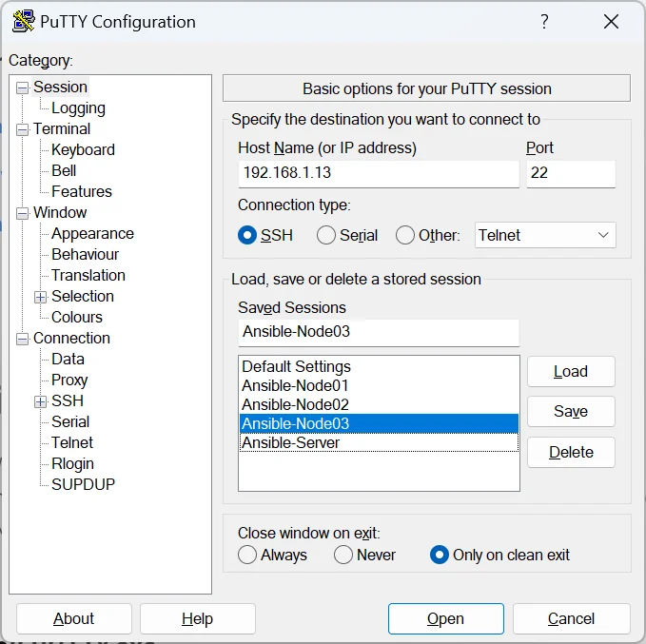646x644 pixels.
Task: Click the title bar help question mark
Action: 544,22
